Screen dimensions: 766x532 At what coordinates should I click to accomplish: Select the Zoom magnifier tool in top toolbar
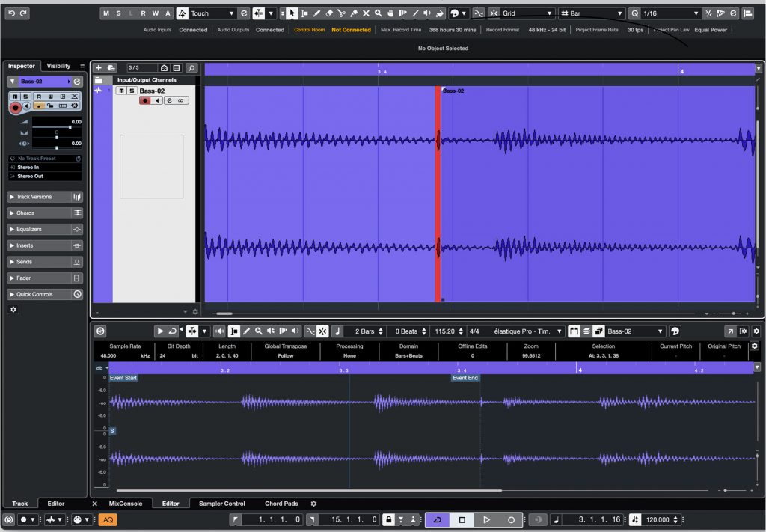tap(378, 13)
